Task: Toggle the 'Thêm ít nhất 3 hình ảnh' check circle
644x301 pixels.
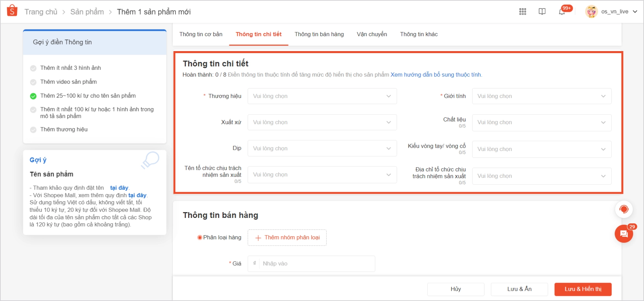Action: point(33,68)
